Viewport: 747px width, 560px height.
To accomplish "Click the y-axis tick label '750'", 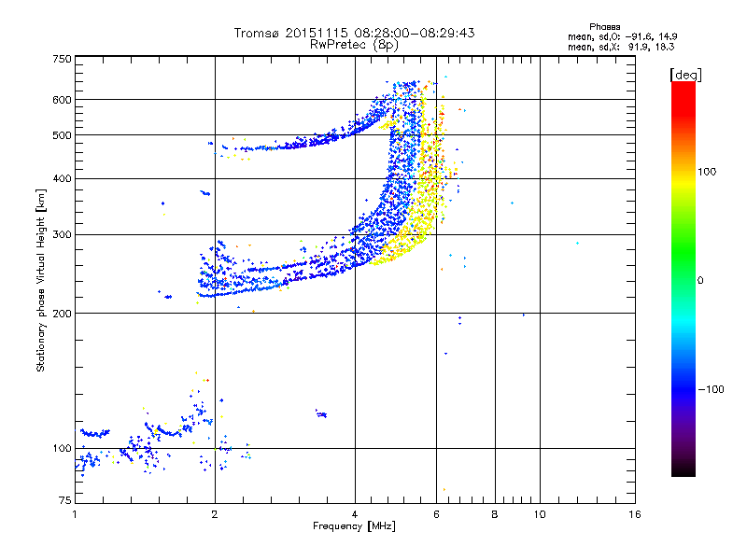I will coord(62,59).
